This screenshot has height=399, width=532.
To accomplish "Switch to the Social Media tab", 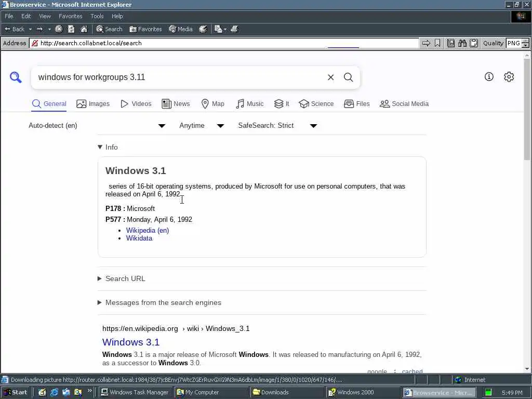I will coord(404,104).
